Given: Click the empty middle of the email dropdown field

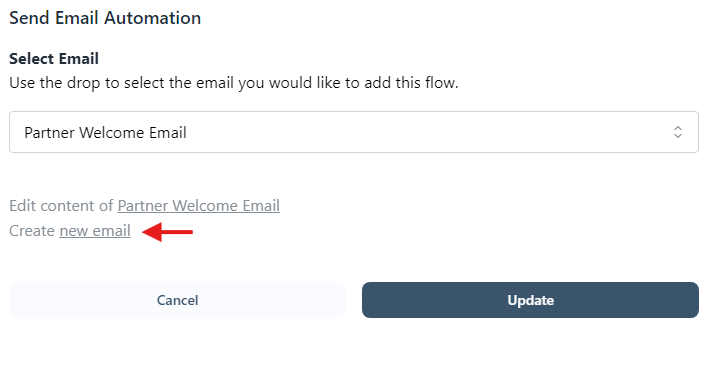Looking at the screenshot, I should [x=429, y=132].
